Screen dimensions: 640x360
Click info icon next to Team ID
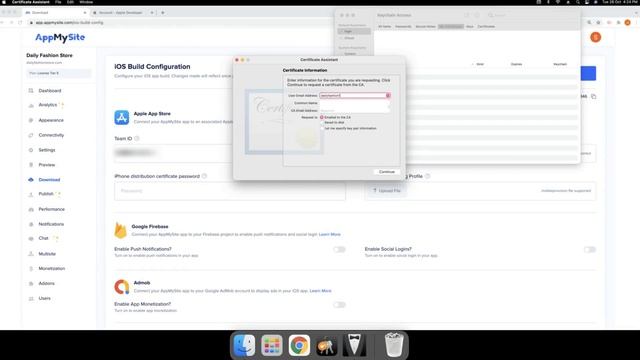coord(137,138)
